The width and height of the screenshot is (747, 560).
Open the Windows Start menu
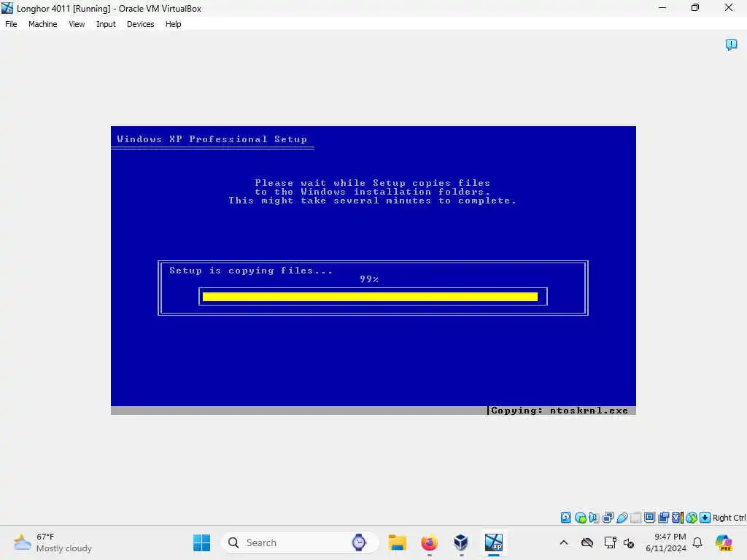tap(201, 542)
